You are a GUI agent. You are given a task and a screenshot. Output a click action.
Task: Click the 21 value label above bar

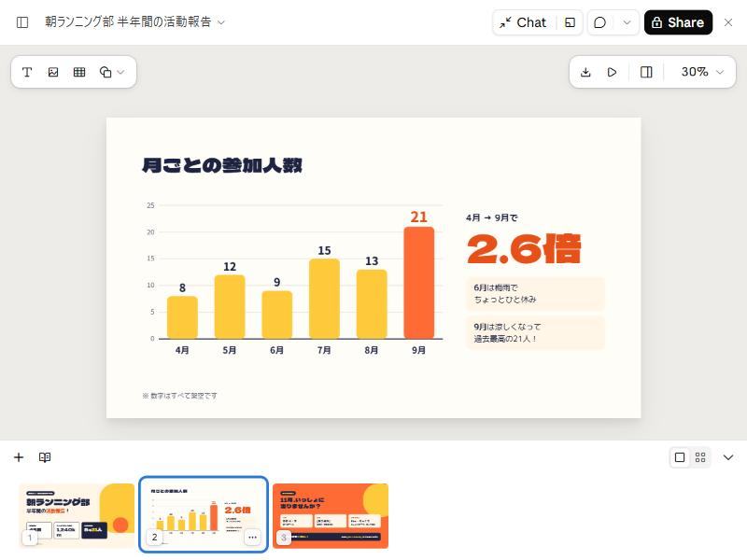click(x=418, y=217)
